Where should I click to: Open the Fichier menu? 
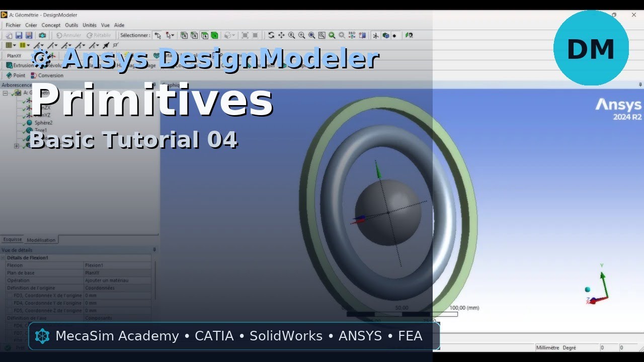point(13,25)
